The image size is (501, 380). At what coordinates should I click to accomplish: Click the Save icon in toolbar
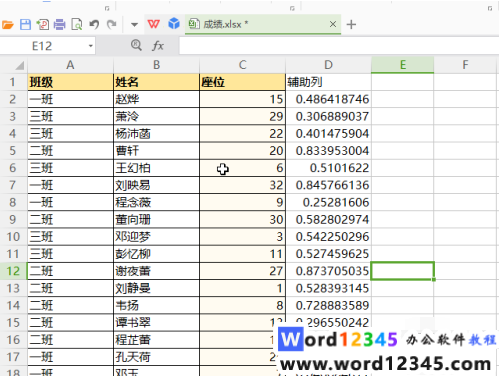[x=25, y=25]
